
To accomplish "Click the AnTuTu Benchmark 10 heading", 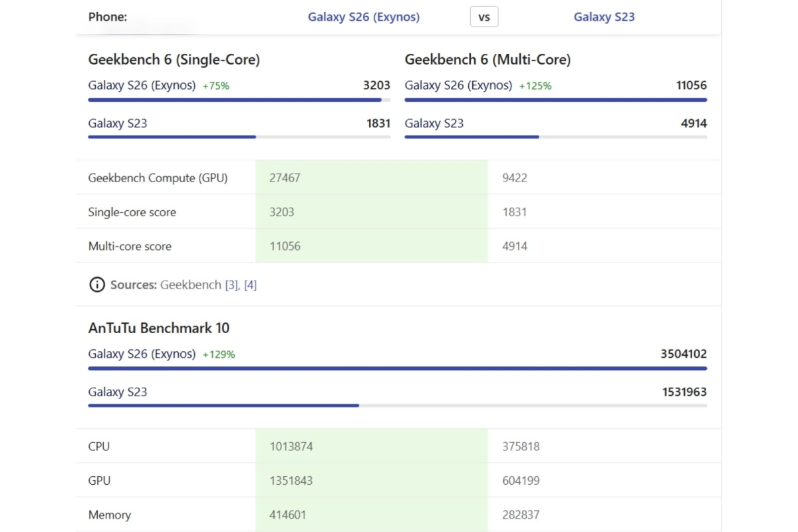I will click(x=159, y=328).
